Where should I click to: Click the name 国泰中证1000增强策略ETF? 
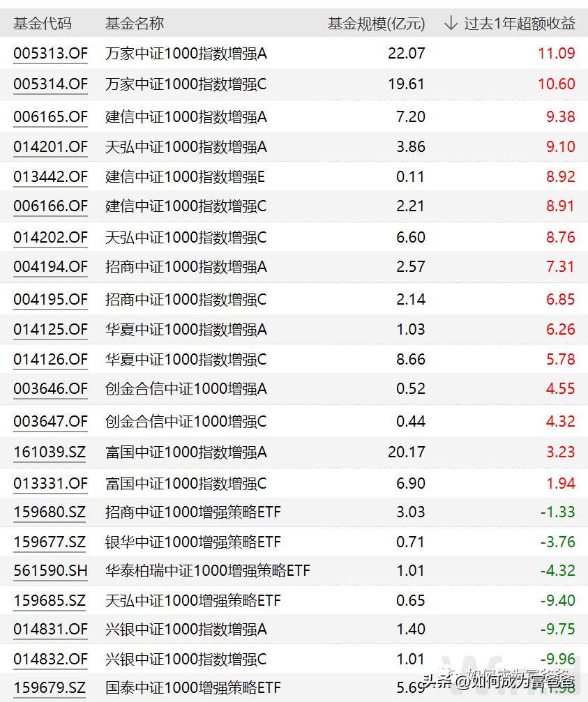tap(193, 687)
